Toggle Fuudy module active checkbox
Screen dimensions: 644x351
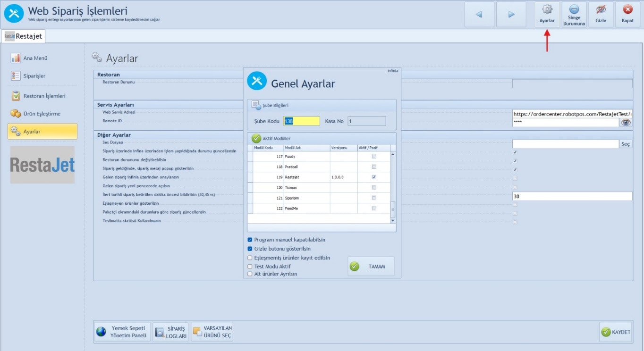374,156
